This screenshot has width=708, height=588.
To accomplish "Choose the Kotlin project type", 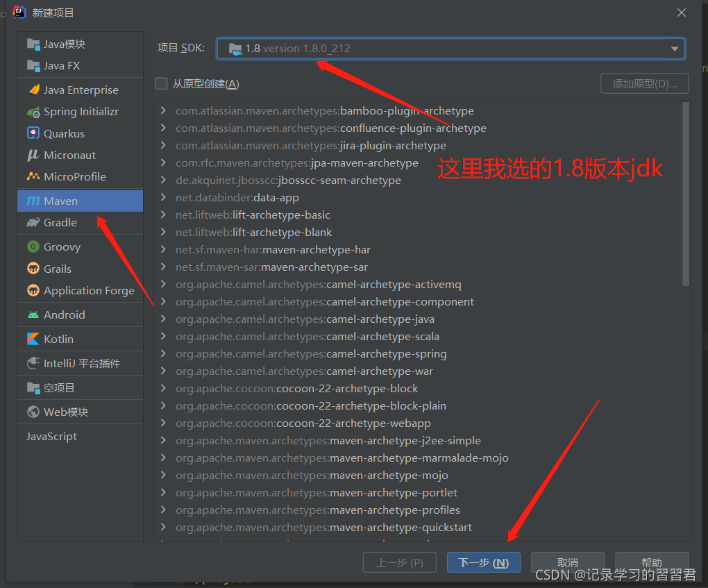I will pyautogui.click(x=81, y=339).
